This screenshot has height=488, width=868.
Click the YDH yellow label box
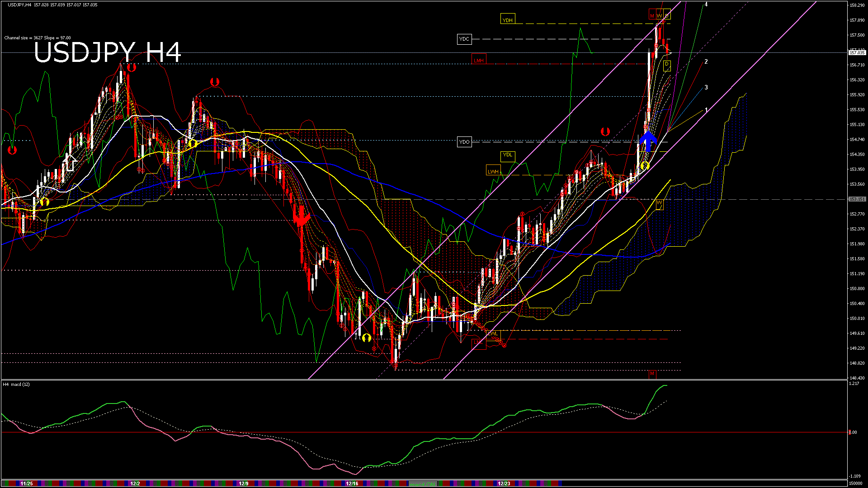[508, 20]
